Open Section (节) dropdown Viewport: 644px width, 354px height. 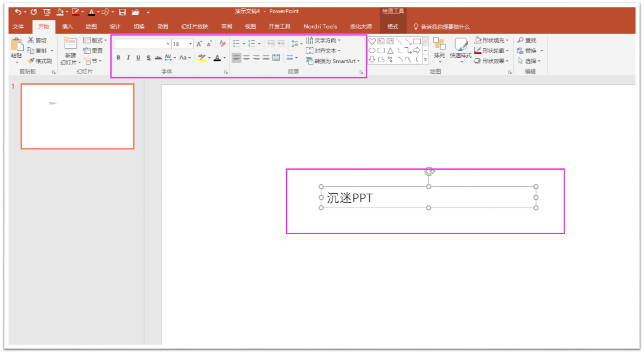(x=92, y=61)
